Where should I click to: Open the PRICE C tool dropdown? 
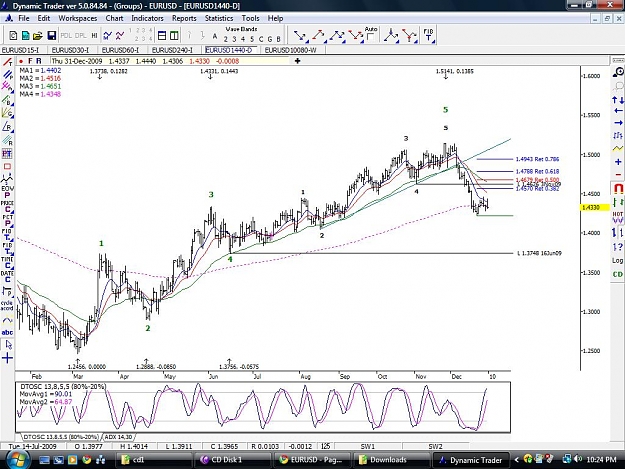tap(7, 206)
